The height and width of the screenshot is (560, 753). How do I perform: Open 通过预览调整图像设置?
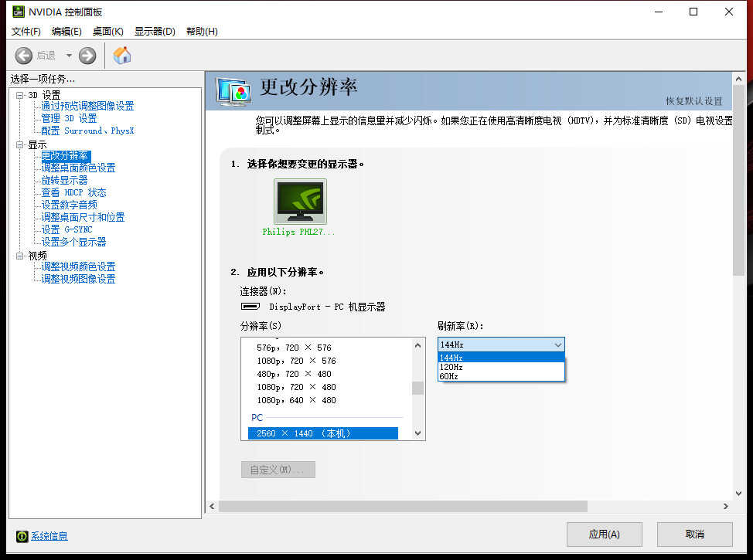pos(87,106)
